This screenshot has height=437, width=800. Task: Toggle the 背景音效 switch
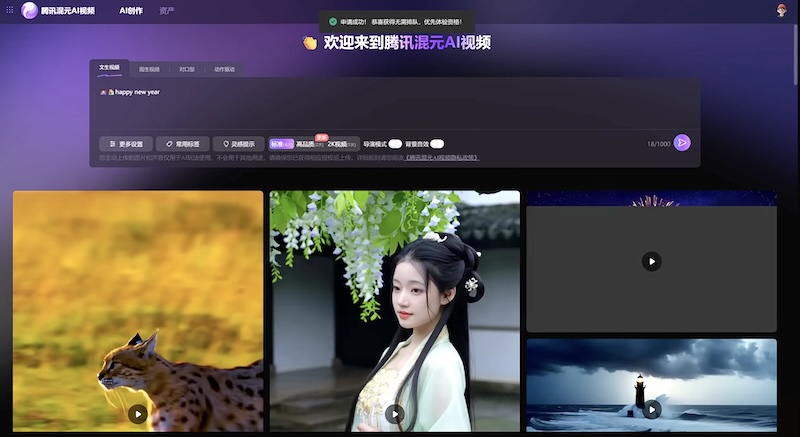[437, 144]
